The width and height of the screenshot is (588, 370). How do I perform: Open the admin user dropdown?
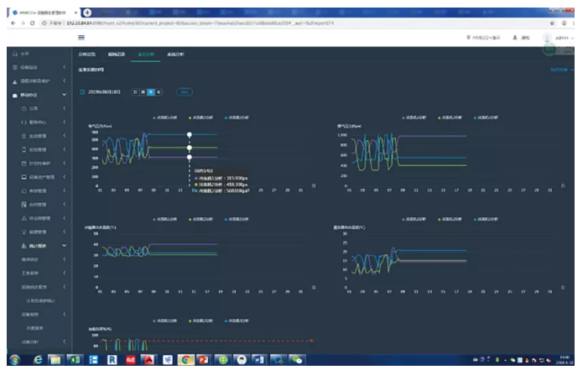click(x=572, y=38)
